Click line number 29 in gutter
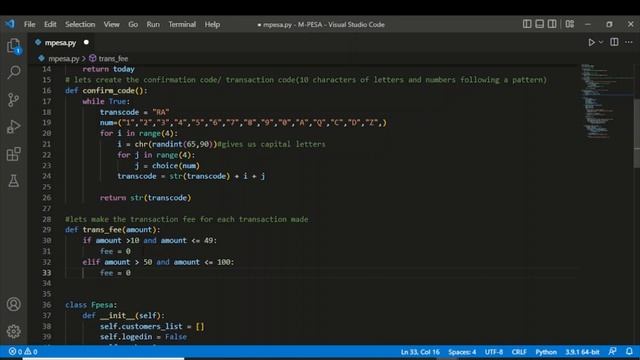Screen dimensions: 640x360 click(x=47, y=230)
